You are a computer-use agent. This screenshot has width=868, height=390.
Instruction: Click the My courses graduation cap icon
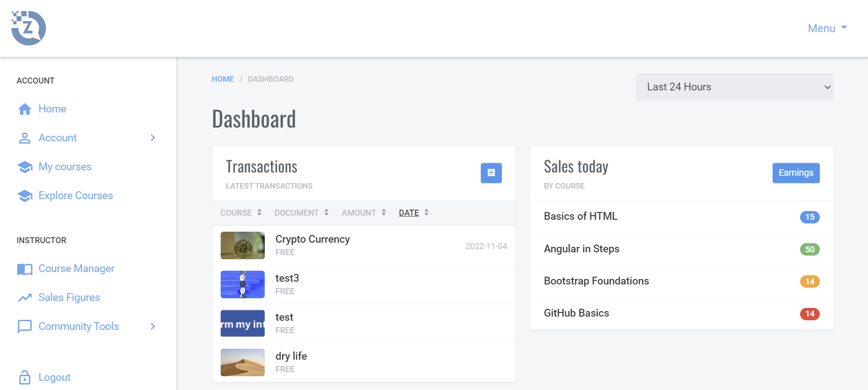coord(25,167)
